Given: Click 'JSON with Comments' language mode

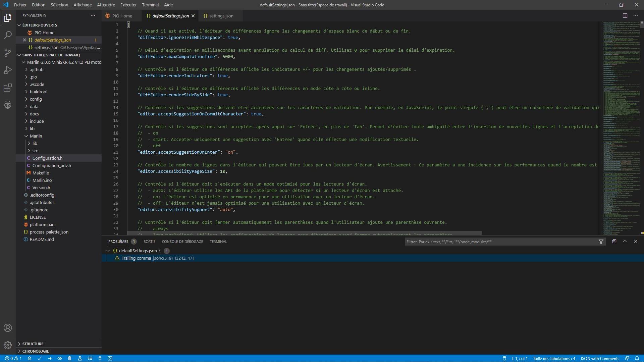Looking at the screenshot, I should click(600, 358).
